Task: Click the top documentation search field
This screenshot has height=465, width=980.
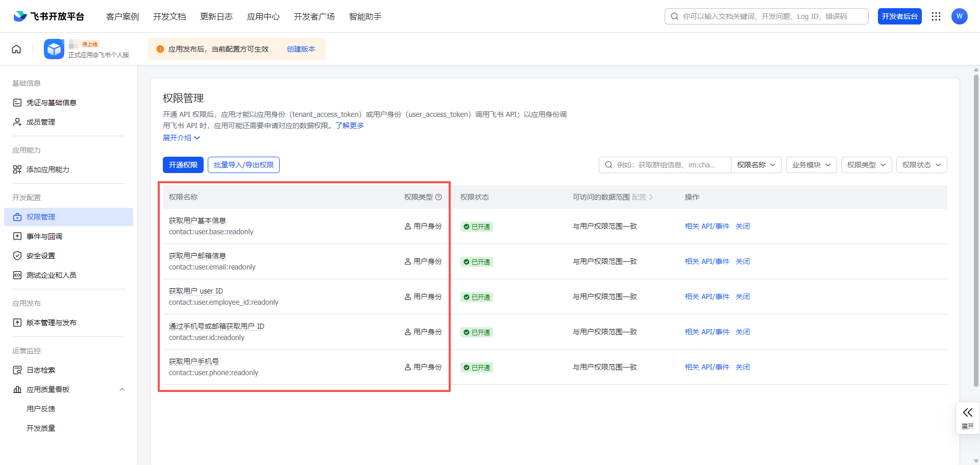Action: [766, 16]
